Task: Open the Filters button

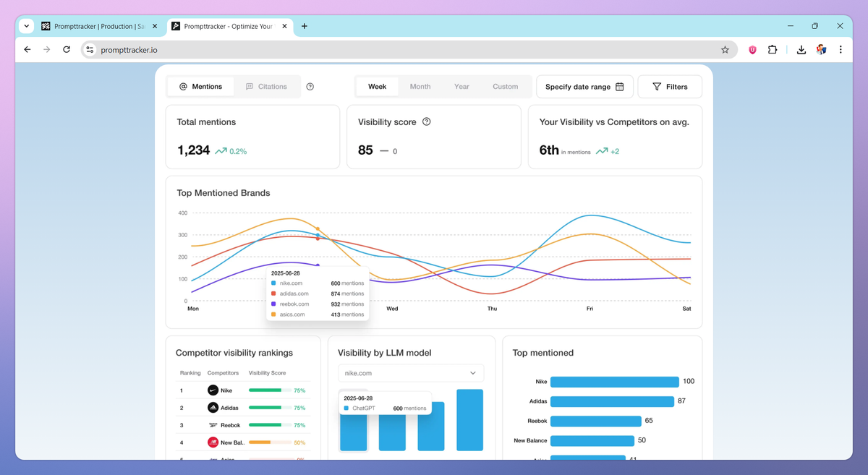Action: [x=670, y=87]
